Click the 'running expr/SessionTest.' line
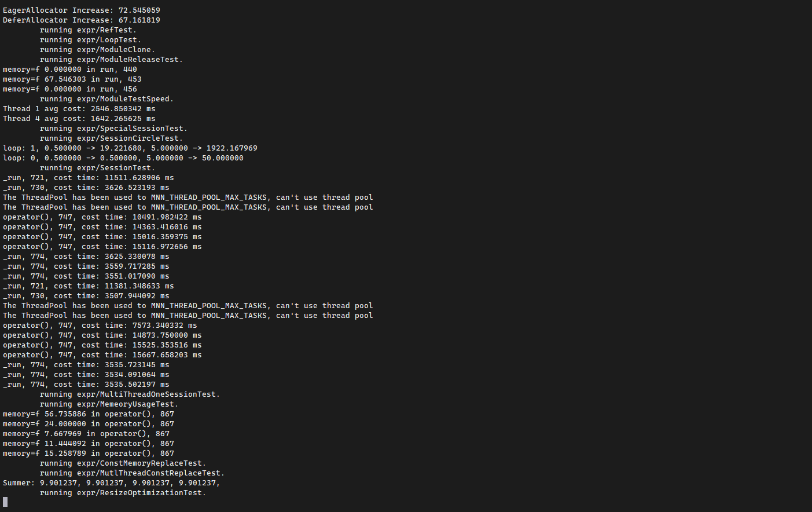The width and height of the screenshot is (812, 512). [97, 168]
